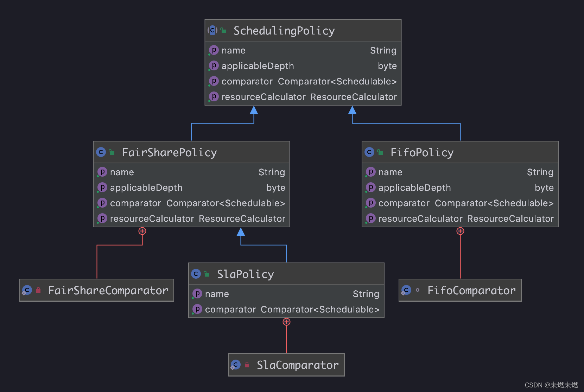Click the FairShareComparator private lock icon

[38, 290]
